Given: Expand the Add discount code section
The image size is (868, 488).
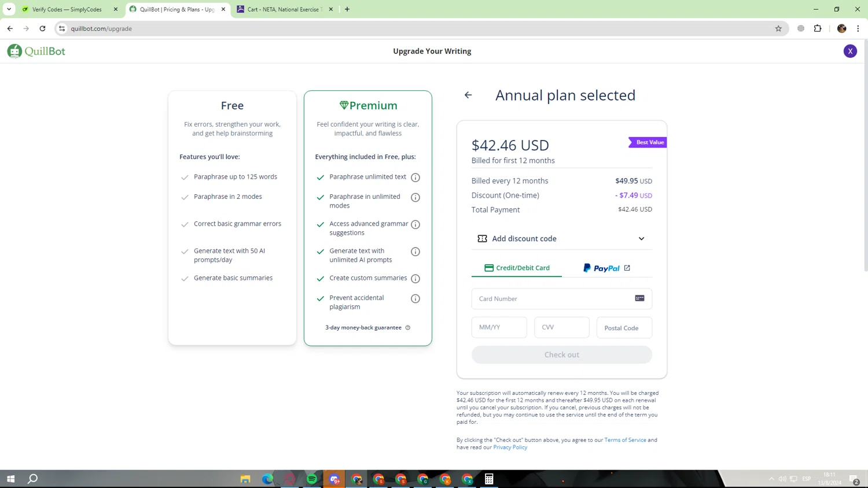Looking at the screenshot, I should pyautogui.click(x=561, y=239).
